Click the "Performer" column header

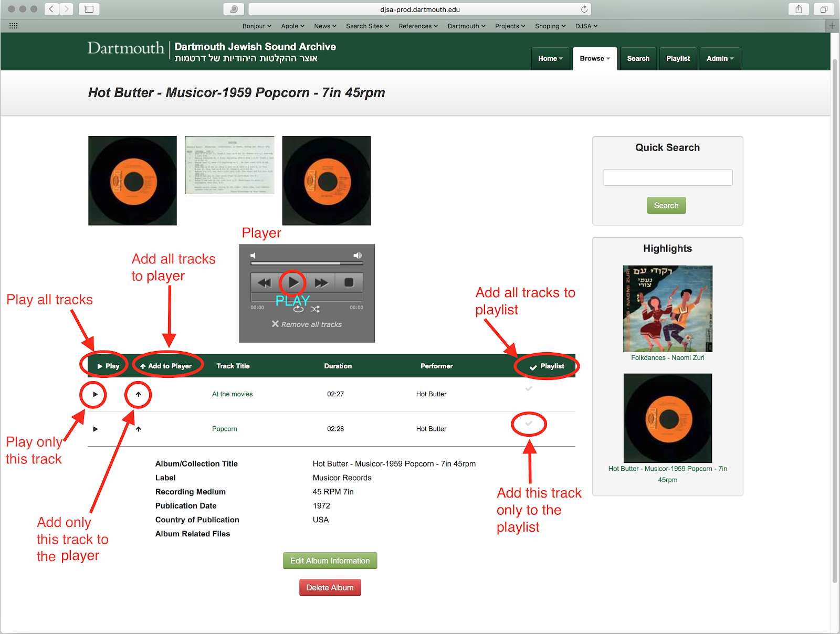pyautogui.click(x=436, y=366)
